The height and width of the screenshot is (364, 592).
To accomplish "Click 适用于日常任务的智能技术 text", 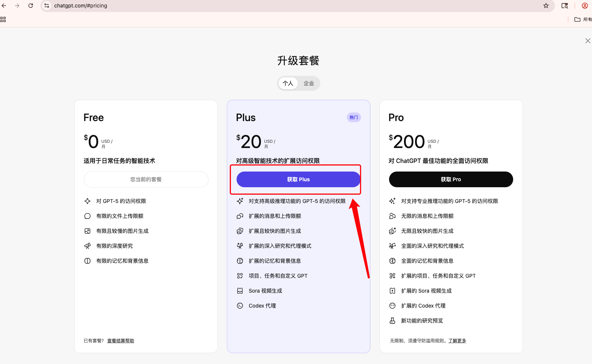I will click(119, 161).
